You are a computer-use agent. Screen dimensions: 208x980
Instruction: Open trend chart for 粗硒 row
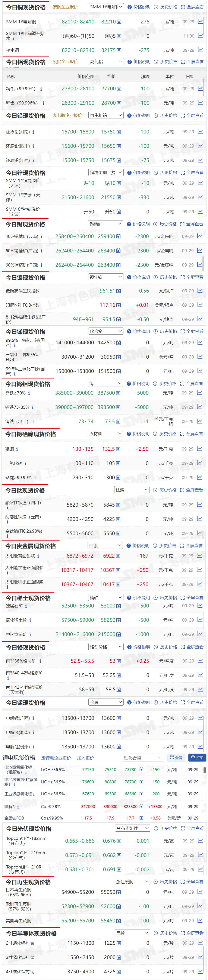(200, 449)
